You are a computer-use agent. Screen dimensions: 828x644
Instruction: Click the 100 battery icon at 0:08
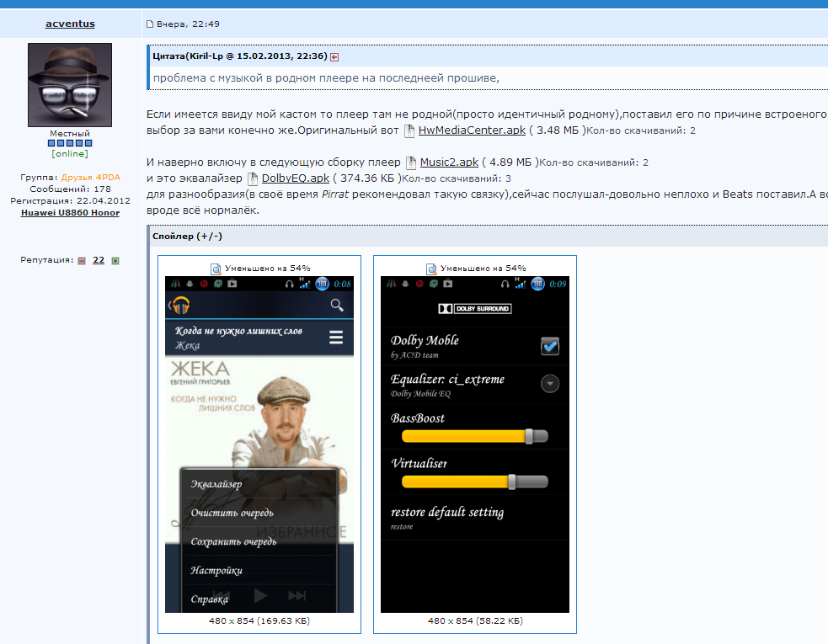point(322,284)
